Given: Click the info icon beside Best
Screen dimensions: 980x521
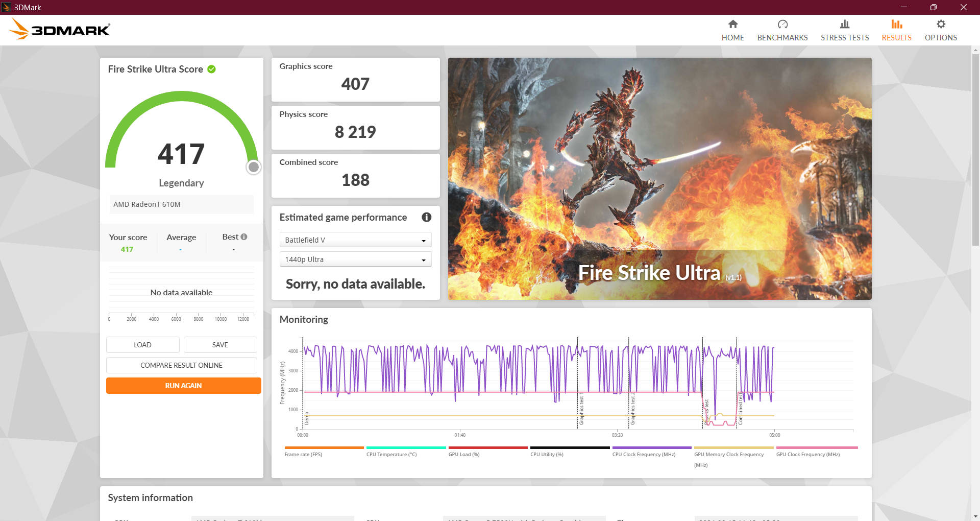Looking at the screenshot, I should click(244, 237).
